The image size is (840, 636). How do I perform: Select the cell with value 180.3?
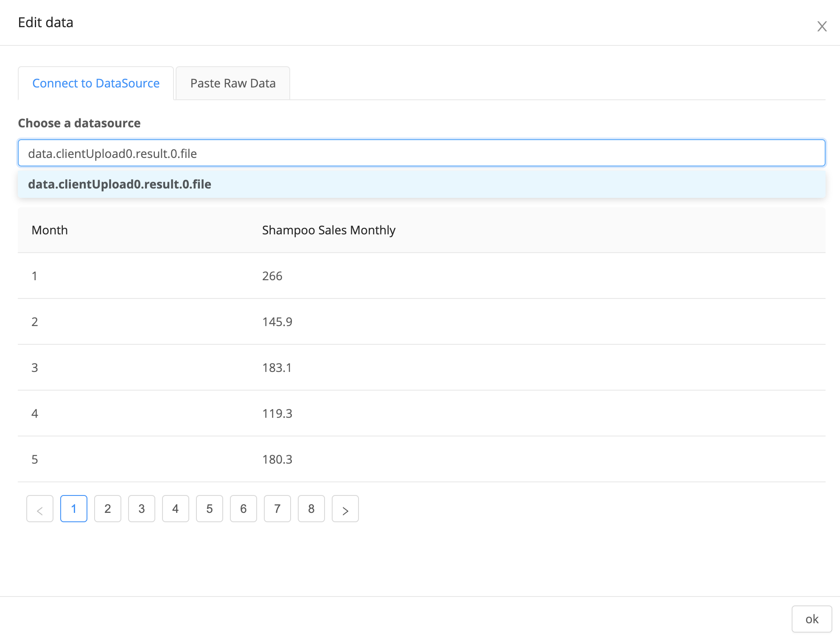[x=277, y=459]
